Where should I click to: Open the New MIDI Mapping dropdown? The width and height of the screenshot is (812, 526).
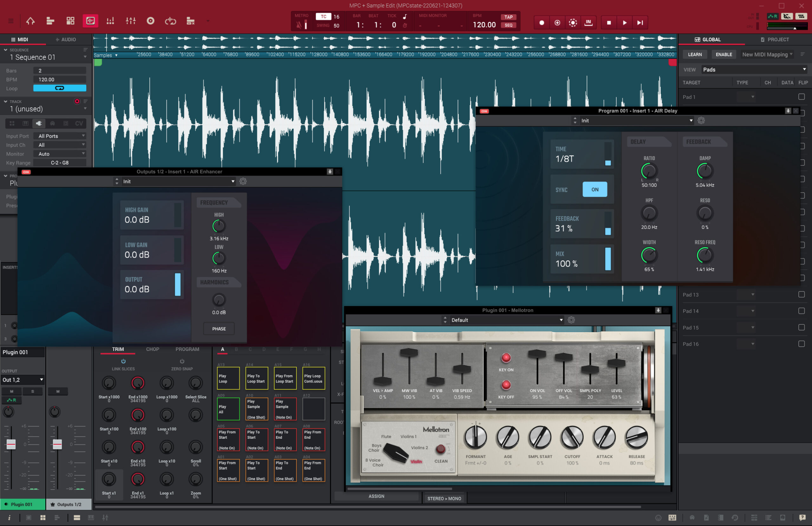(767, 55)
